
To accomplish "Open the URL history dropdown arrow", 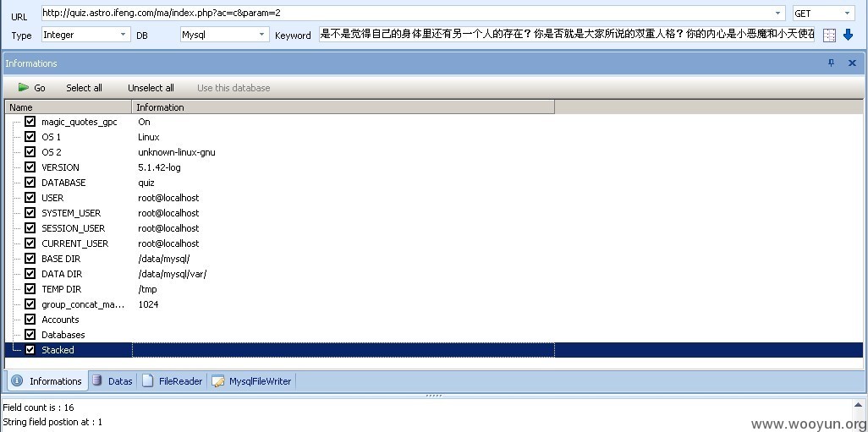I will [777, 13].
